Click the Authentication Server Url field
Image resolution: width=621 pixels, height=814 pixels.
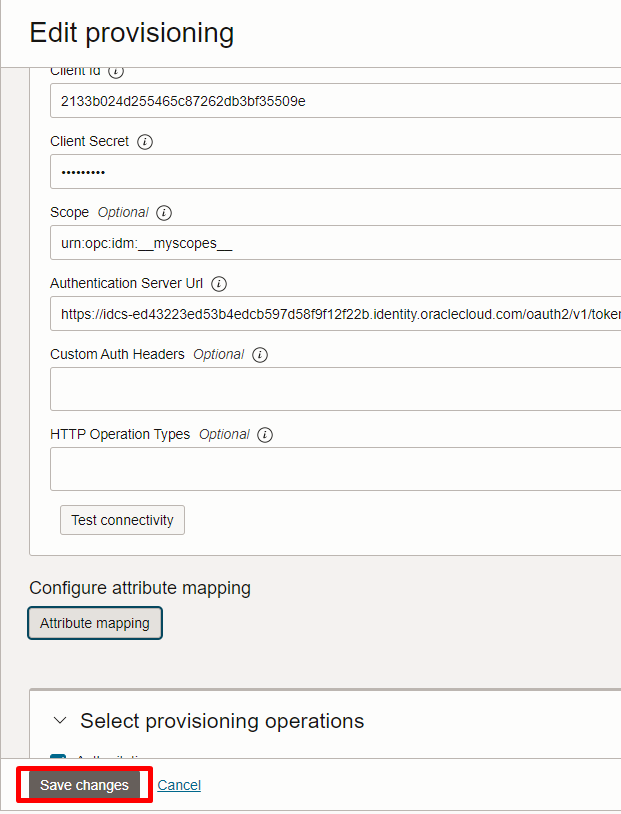335,314
